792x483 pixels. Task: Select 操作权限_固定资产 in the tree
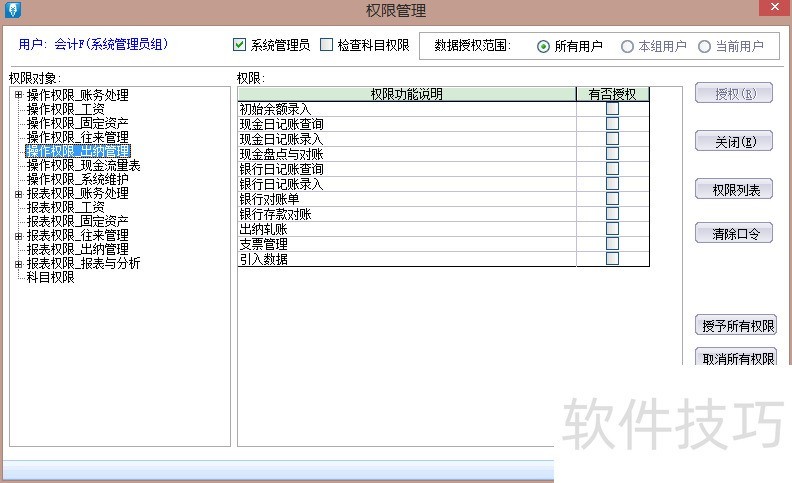(77, 123)
